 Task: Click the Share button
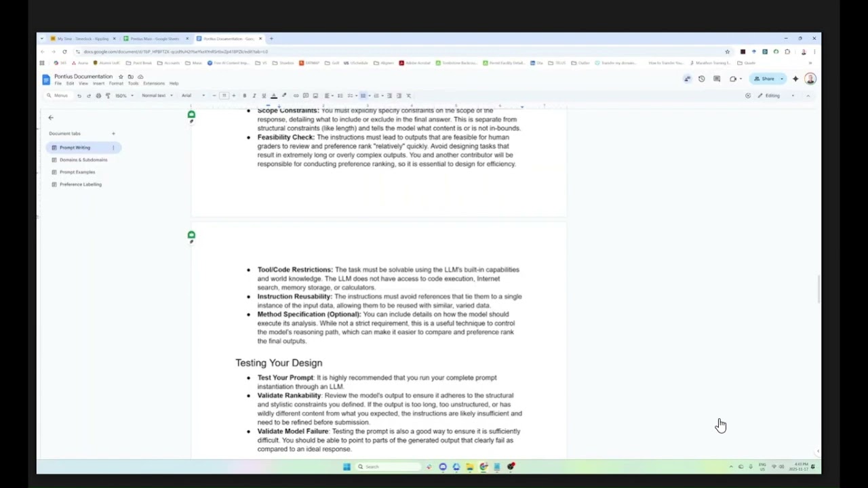(x=764, y=79)
